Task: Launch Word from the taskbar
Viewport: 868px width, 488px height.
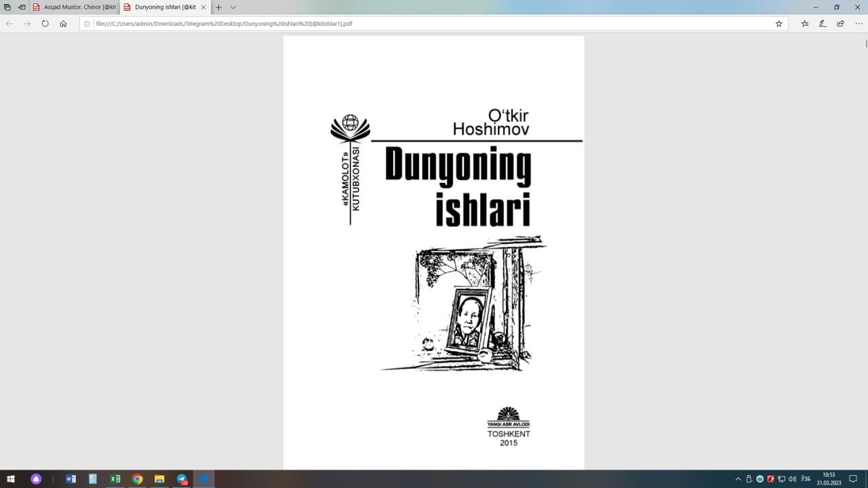Action: pyautogui.click(x=71, y=479)
